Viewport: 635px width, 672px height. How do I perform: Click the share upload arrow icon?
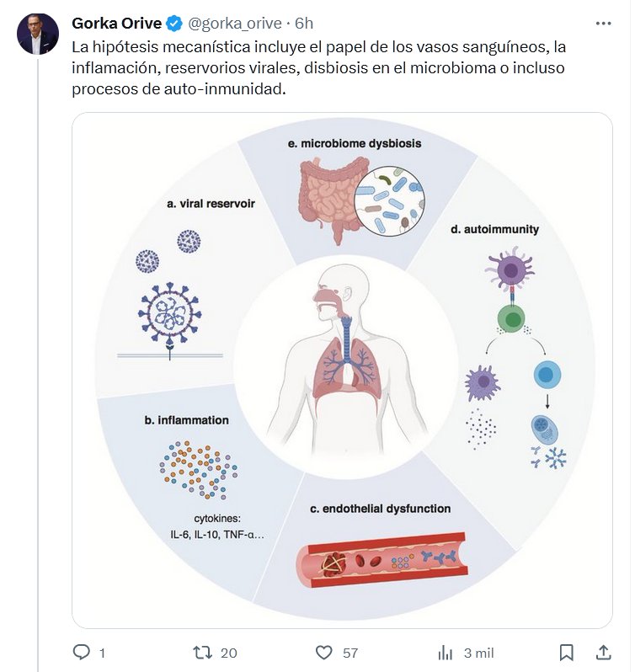coord(603,653)
